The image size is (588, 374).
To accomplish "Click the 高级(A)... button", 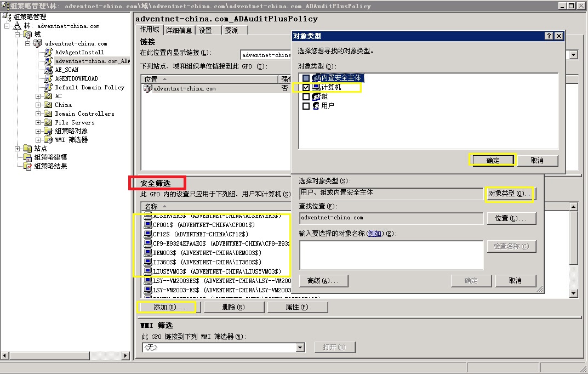I will point(323,281).
